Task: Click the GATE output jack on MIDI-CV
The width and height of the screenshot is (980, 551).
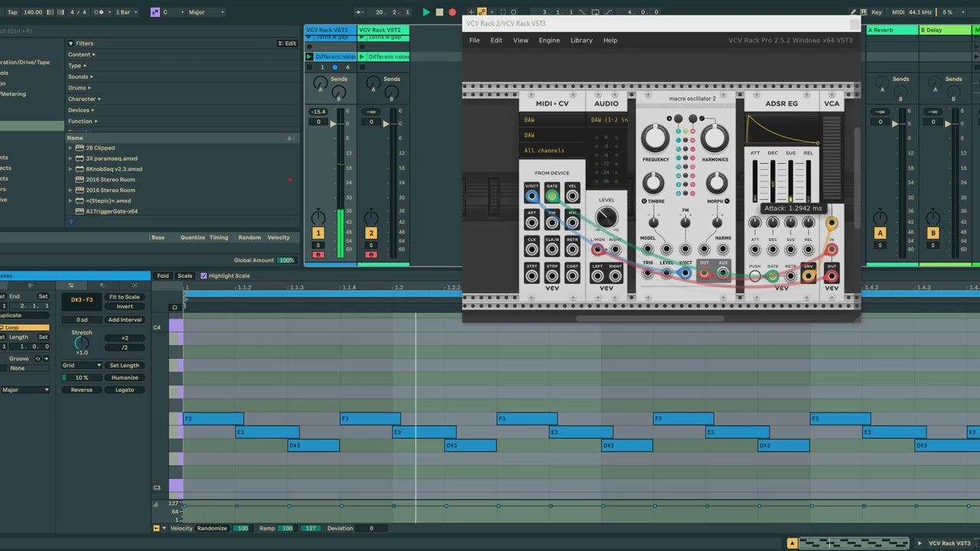Action: point(551,196)
